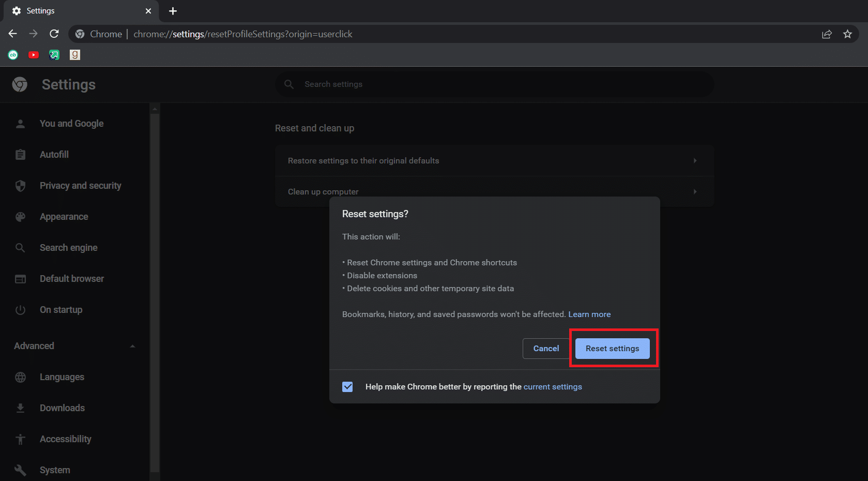
Task: Bookmark this tab with the star icon
Action: point(847,34)
